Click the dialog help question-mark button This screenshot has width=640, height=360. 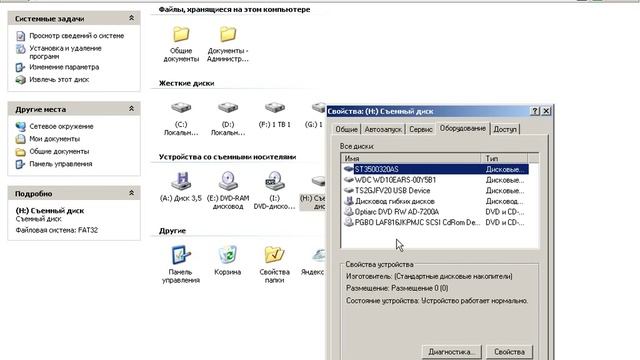pos(535,111)
